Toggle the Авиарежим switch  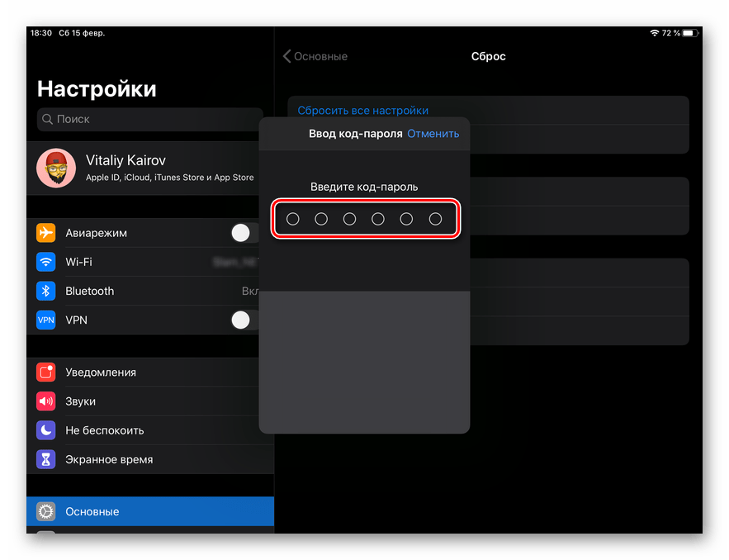pyautogui.click(x=244, y=233)
